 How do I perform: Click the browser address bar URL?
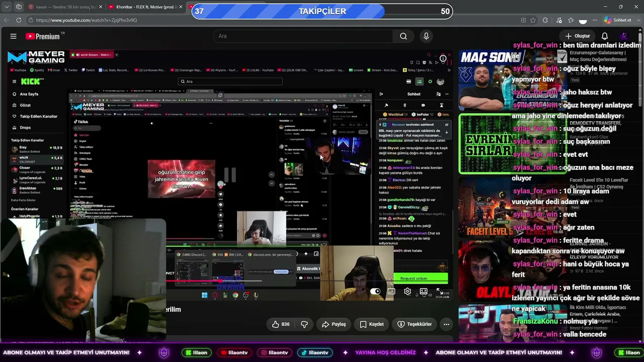pyautogui.click(x=87, y=20)
